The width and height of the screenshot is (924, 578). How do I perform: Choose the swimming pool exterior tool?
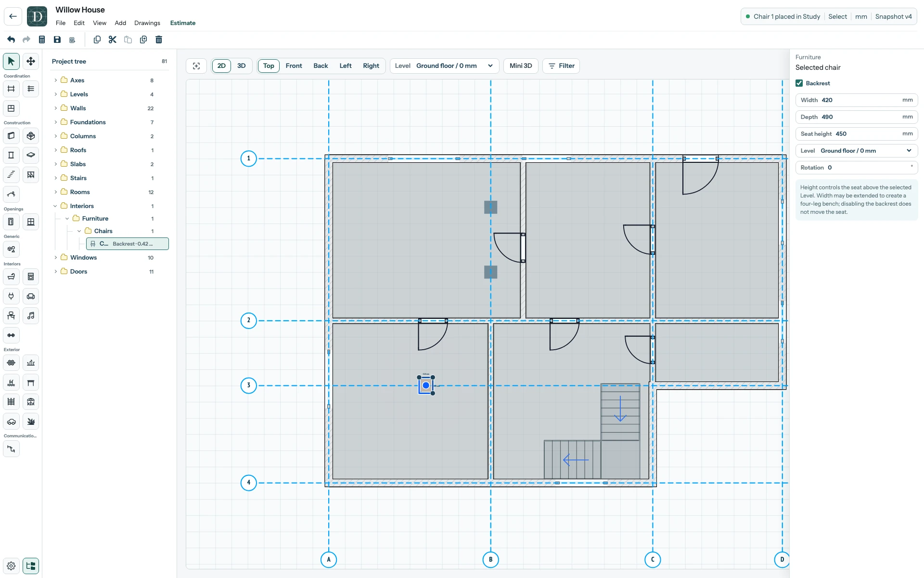tap(11, 382)
